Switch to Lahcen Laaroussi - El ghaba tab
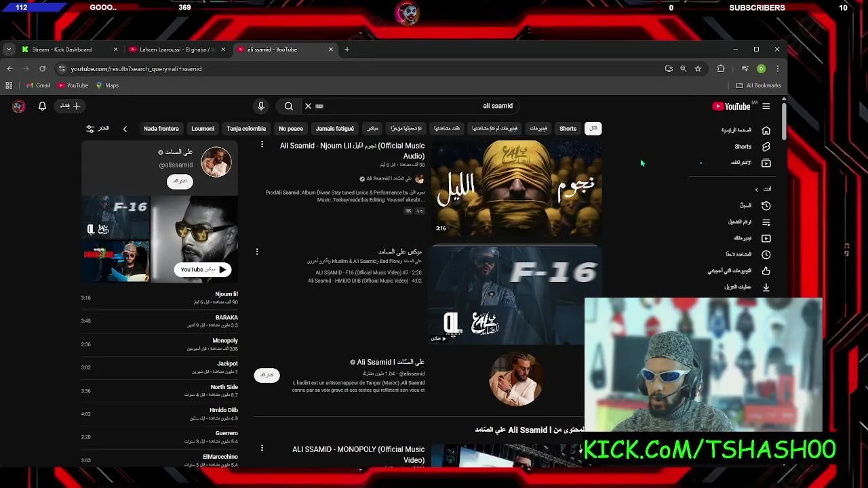The height and width of the screenshot is (488, 868). 178,49
